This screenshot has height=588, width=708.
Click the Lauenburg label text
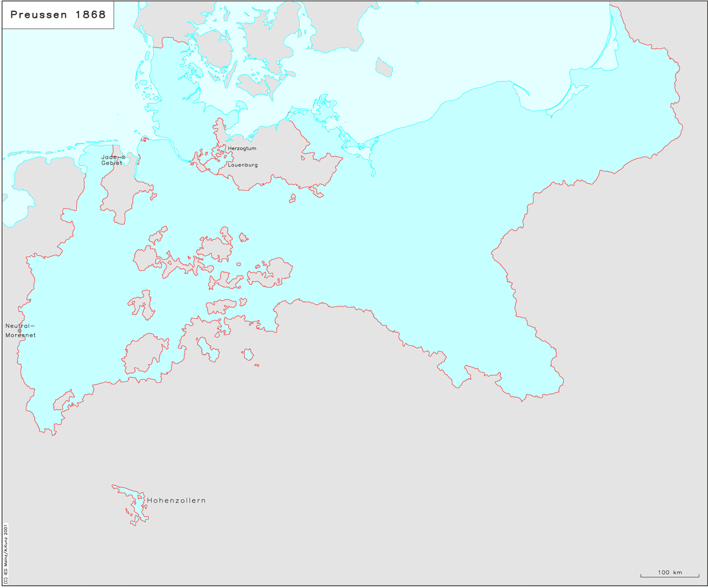click(243, 165)
